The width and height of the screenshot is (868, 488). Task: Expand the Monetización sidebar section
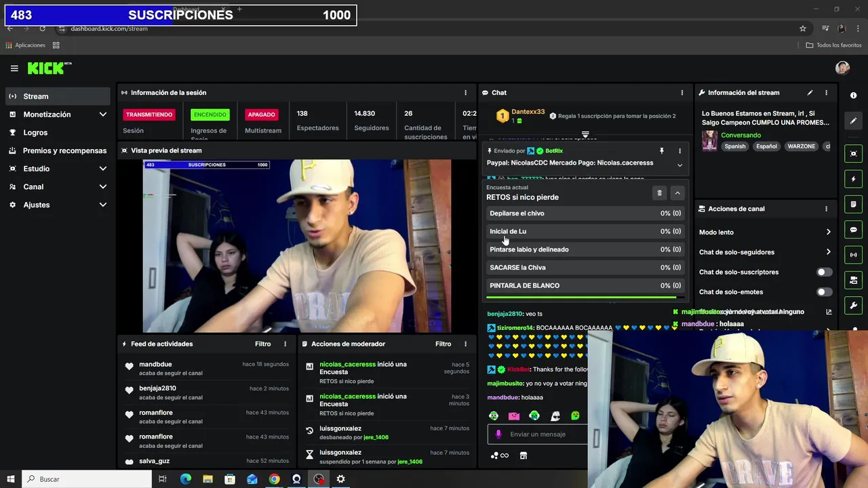point(102,115)
